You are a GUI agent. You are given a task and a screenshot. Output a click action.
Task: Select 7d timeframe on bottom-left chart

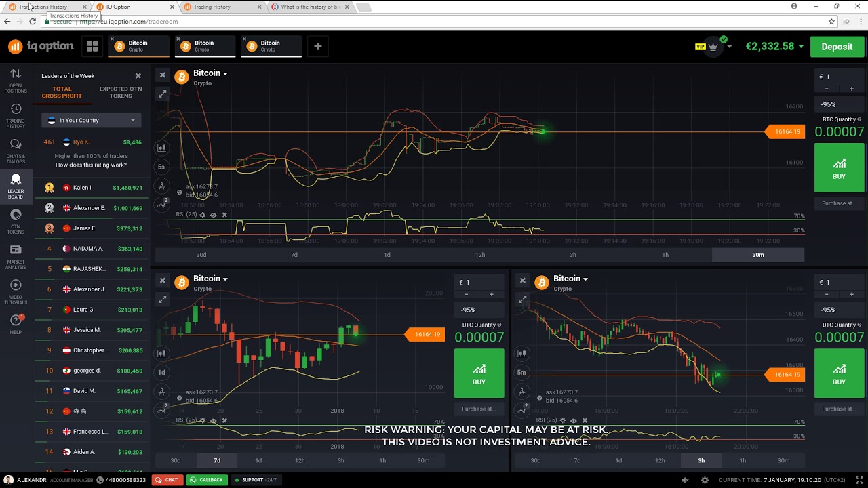coord(217,460)
